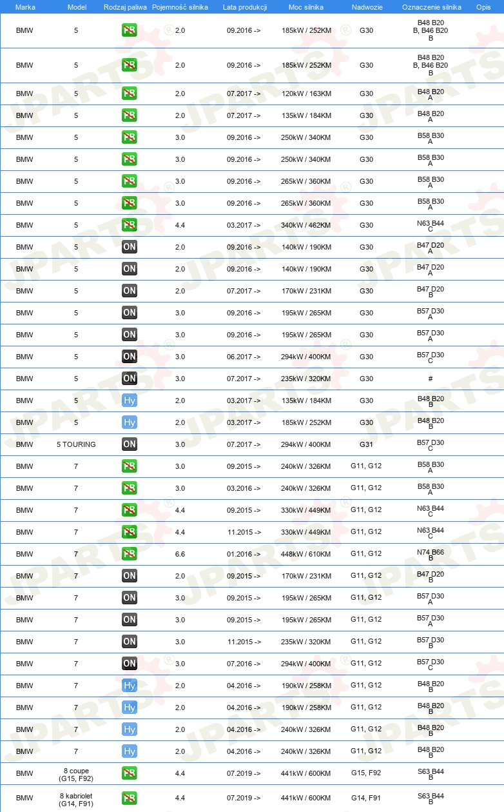Click the ON diesel icon in the G30 170kW / 231KM row

(x=130, y=291)
